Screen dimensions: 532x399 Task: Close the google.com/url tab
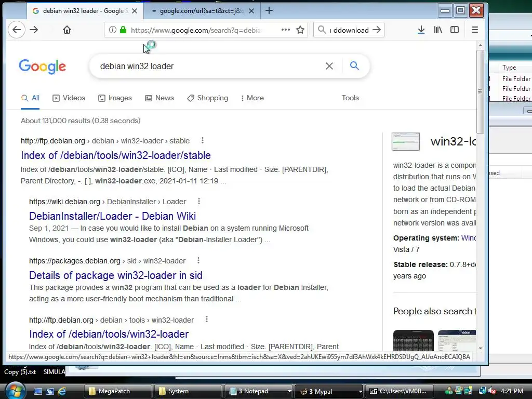pyautogui.click(x=251, y=11)
